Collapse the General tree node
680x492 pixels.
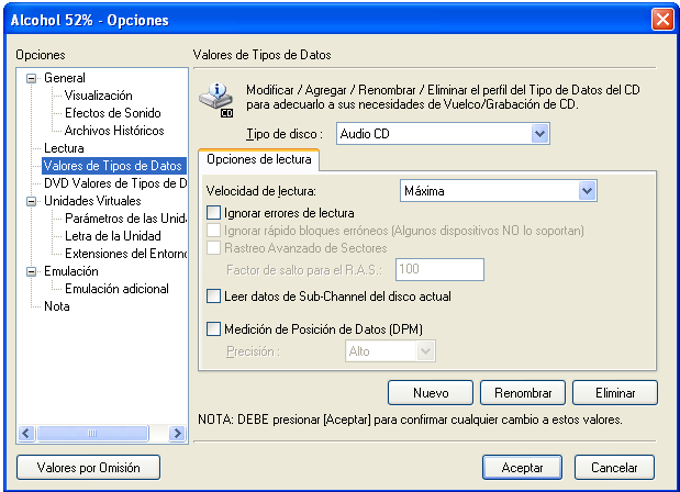(x=31, y=78)
